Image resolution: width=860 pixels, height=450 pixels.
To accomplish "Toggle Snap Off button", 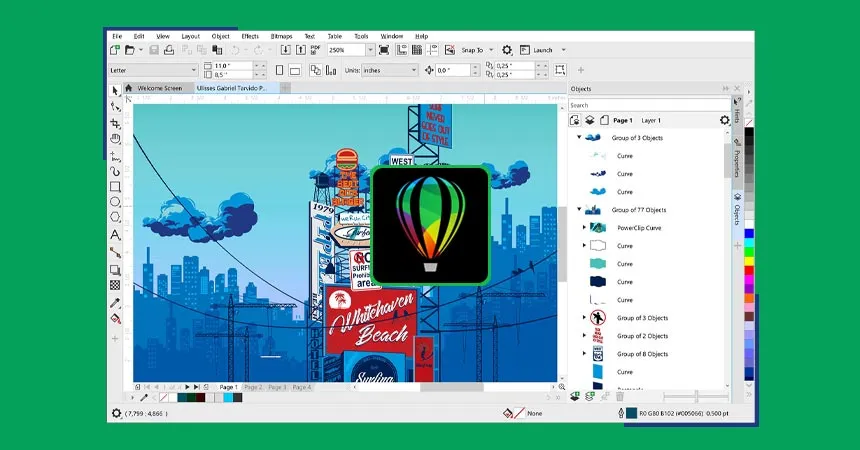I will click(450, 50).
